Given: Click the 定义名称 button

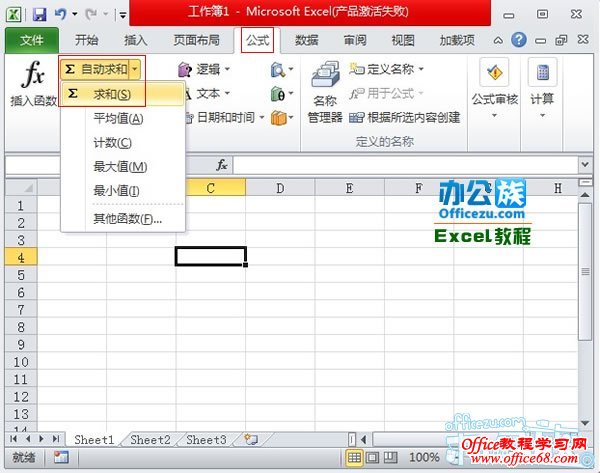Looking at the screenshot, I should click(x=382, y=69).
